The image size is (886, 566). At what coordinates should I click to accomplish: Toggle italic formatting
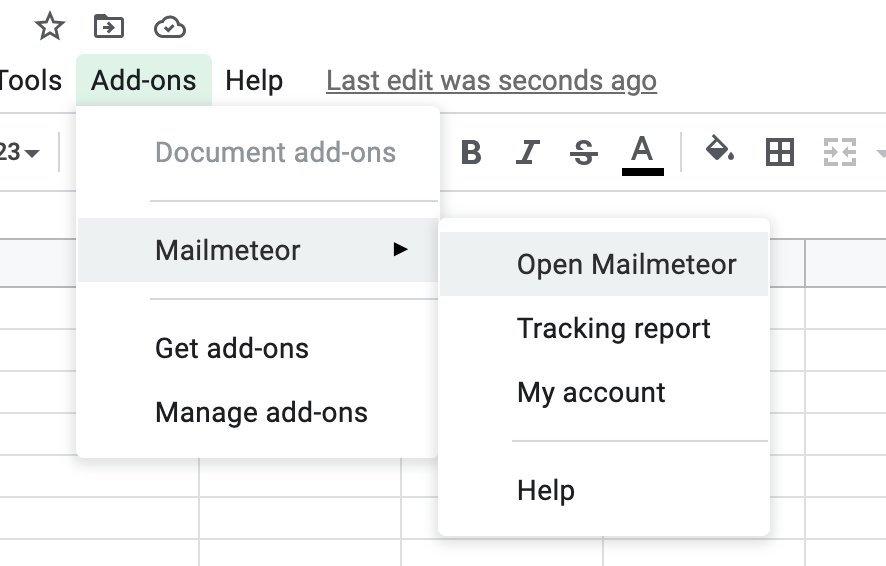pos(528,153)
